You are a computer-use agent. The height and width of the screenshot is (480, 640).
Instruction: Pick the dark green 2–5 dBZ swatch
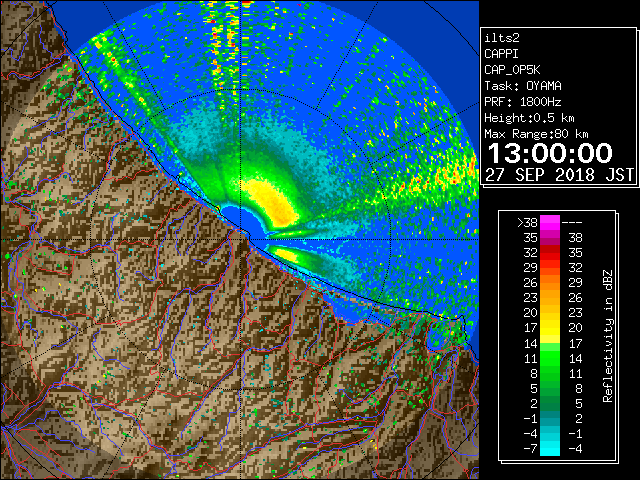pos(550,403)
